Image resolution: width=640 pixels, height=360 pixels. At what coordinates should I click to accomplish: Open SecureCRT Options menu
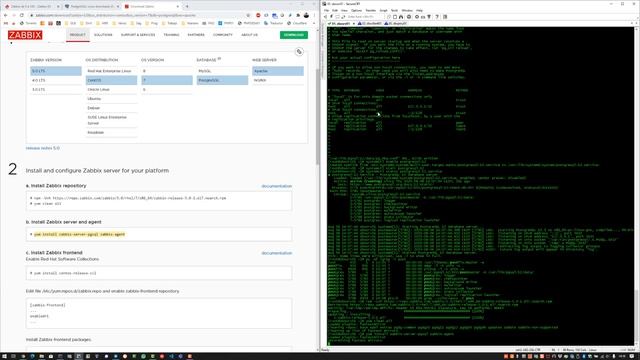tap(356, 10)
